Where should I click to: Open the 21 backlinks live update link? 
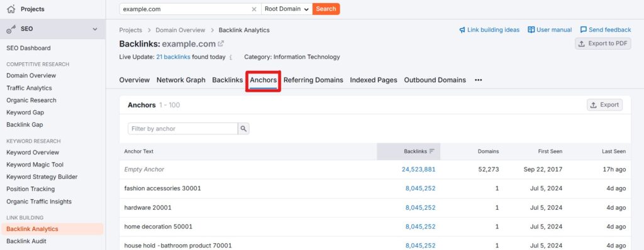click(173, 57)
